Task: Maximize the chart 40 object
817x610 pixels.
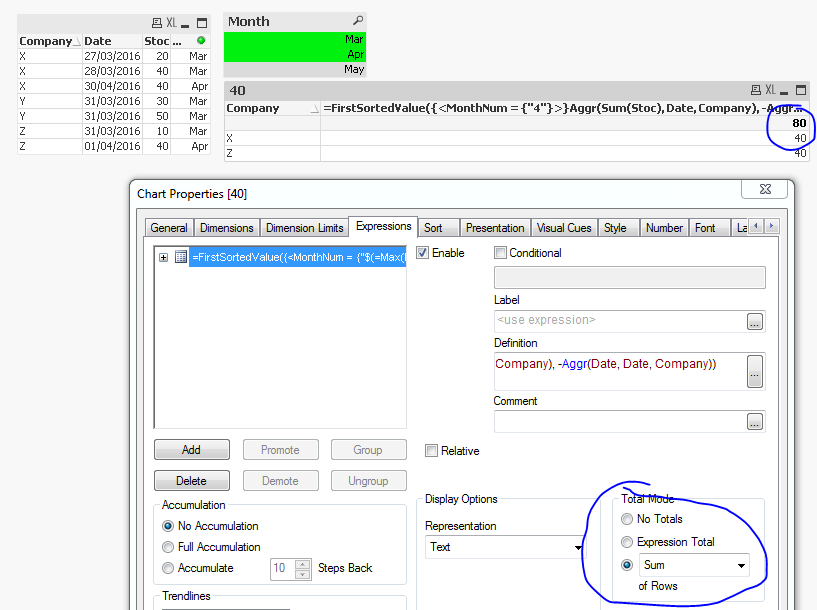Action: click(801, 90)
